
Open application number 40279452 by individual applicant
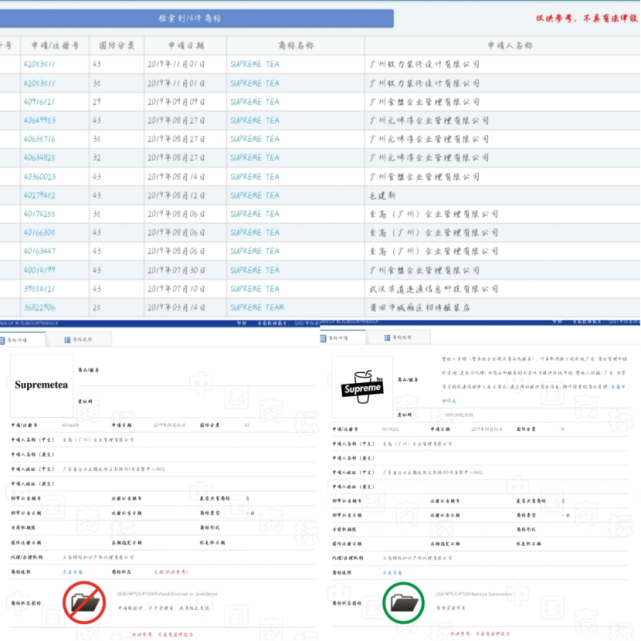[x=39, y=195]
